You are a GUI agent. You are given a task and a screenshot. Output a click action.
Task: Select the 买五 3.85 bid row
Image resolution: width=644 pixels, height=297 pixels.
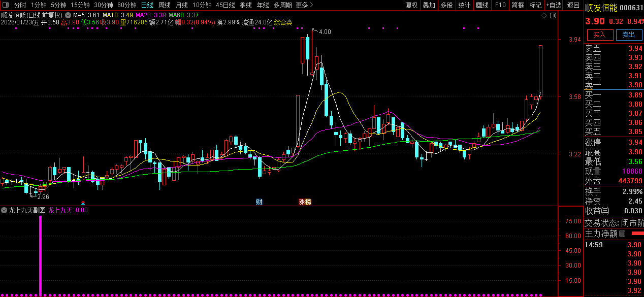(x=614, y=131)
